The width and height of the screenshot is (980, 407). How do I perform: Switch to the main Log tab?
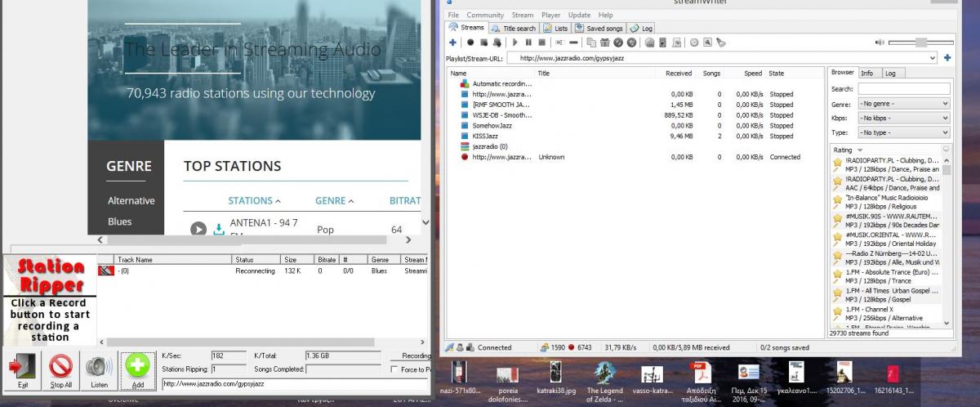tap(642, 28)
